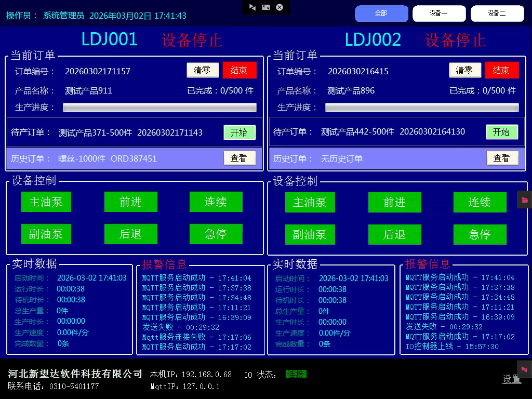The height and width of the screenshot is (399, 532).
Task: Click the fullscreen resize icon in top overlay bar
Action: coord(266,7)
